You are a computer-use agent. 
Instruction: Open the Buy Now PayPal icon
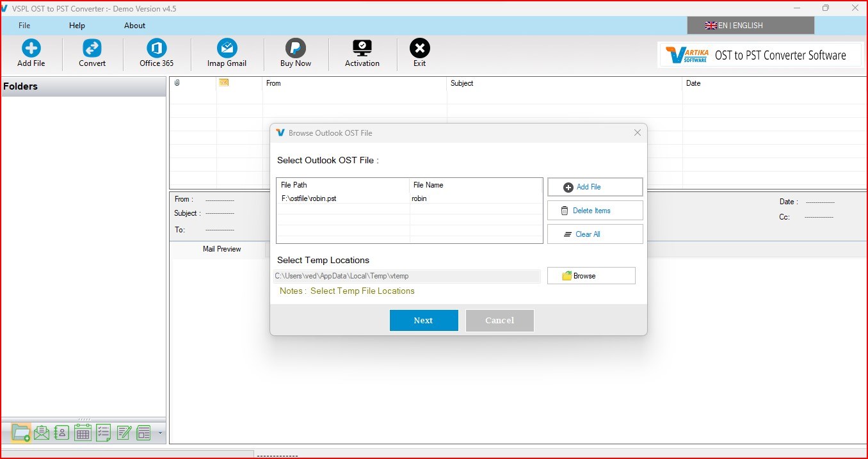295,53
